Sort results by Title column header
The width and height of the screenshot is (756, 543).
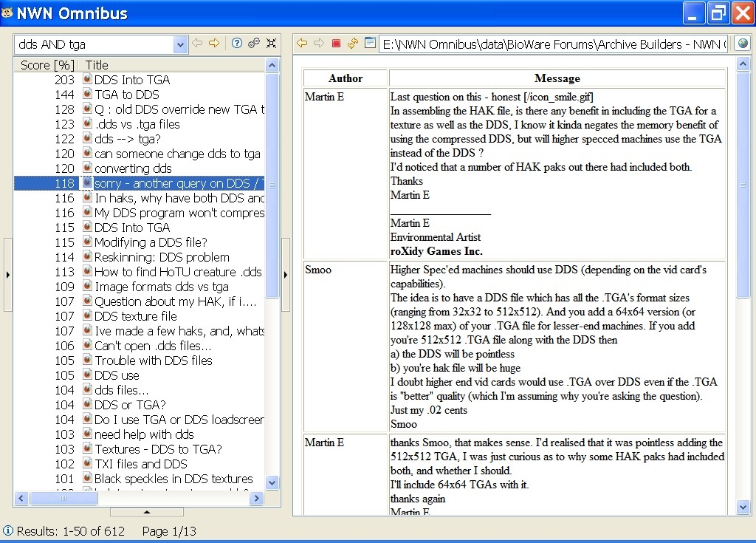coord(97,65)
